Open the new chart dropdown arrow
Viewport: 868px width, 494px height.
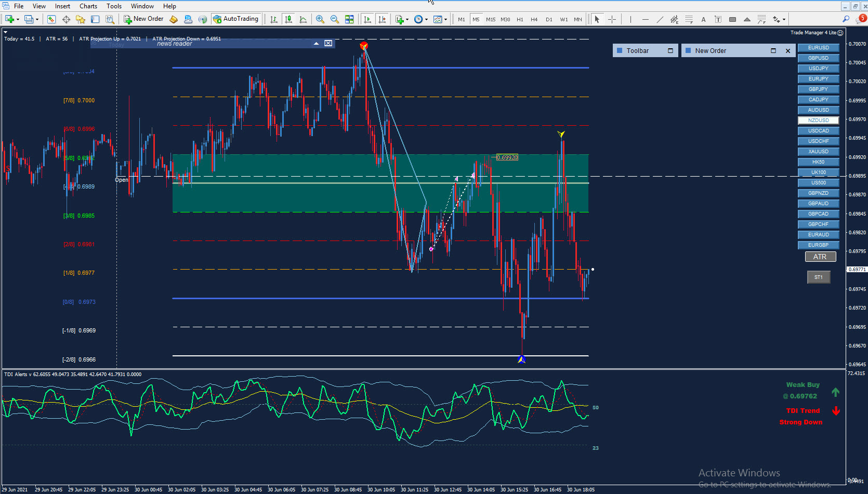pyautogui.click(x=18, y=19)
